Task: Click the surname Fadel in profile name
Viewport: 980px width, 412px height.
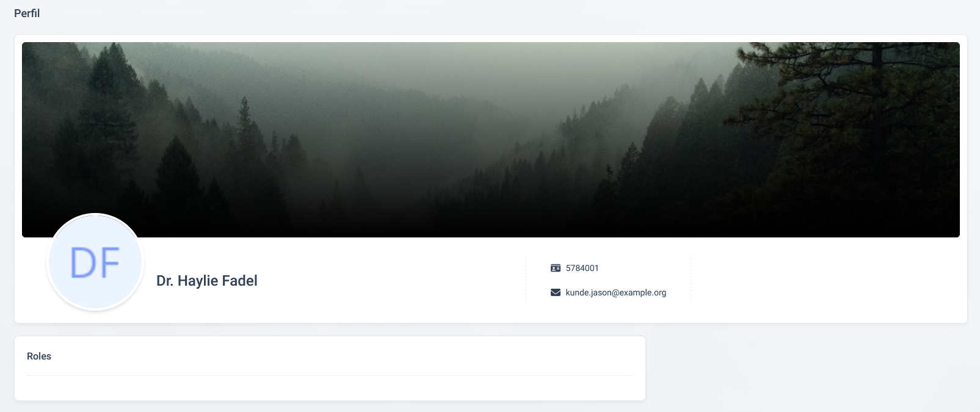Action: [x=239, y=281]
